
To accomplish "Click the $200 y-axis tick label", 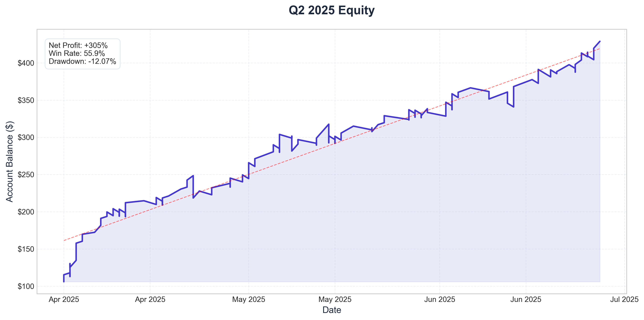I will click(x=26, y=212).
